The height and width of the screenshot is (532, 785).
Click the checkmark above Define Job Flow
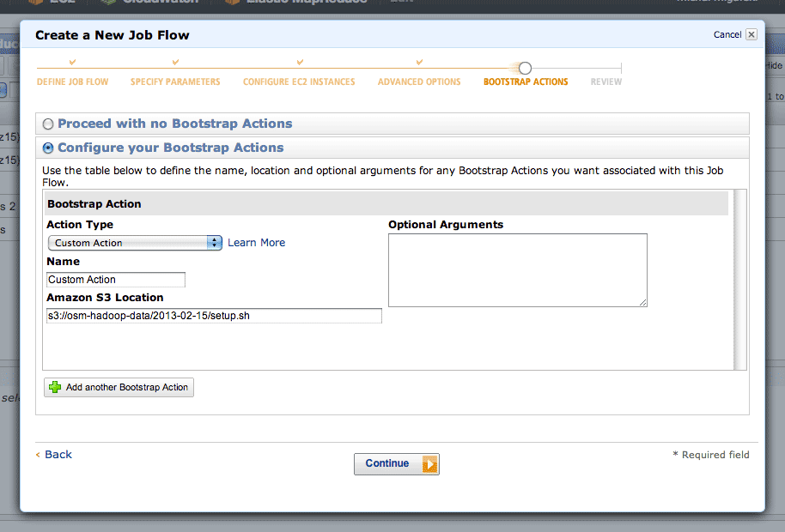tap(73, 62)
